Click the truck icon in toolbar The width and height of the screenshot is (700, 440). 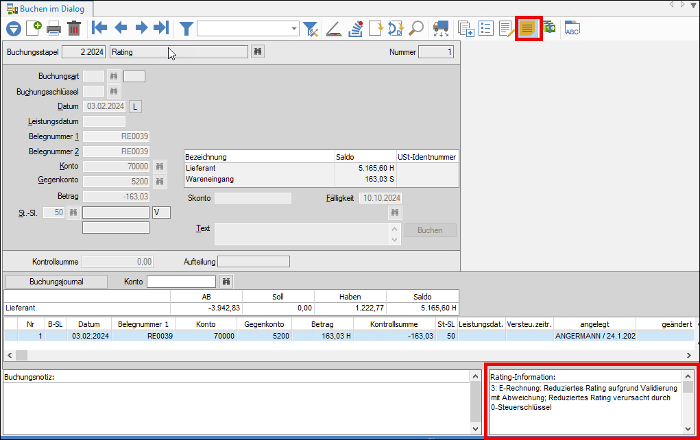coord(441,29)
